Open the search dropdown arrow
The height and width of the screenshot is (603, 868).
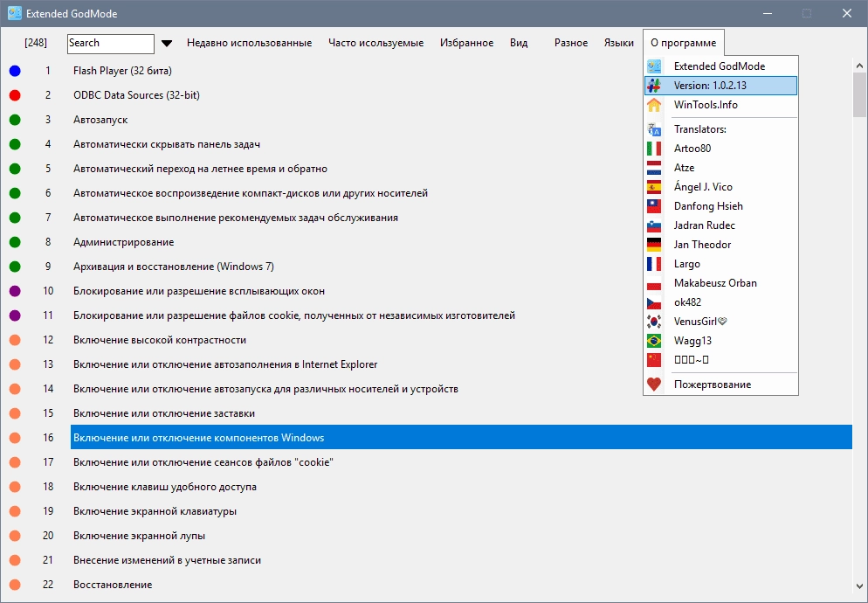[x=167, y=43]
